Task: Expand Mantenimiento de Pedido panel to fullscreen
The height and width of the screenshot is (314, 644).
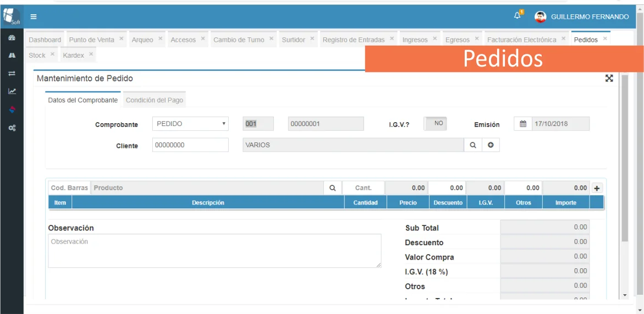Action: [609, 78]
